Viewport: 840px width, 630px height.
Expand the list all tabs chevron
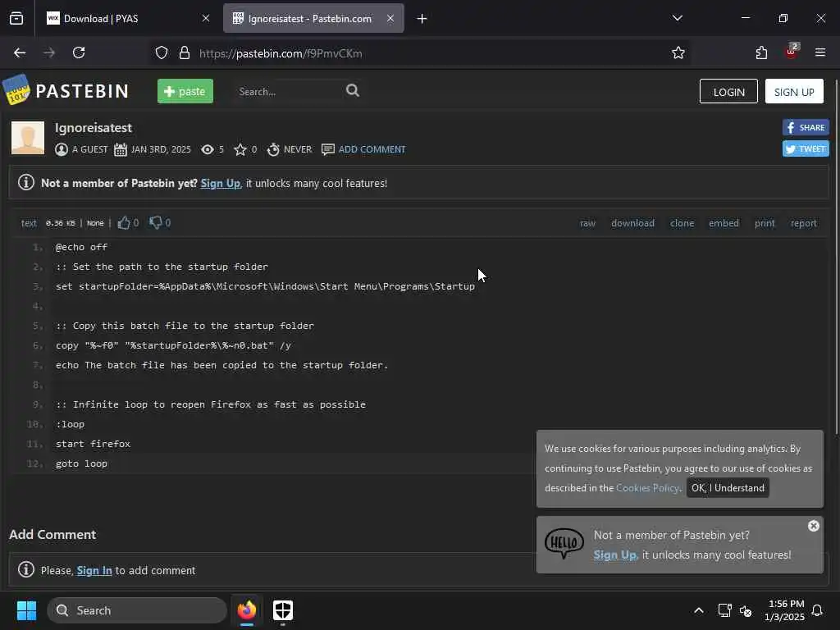678,18
